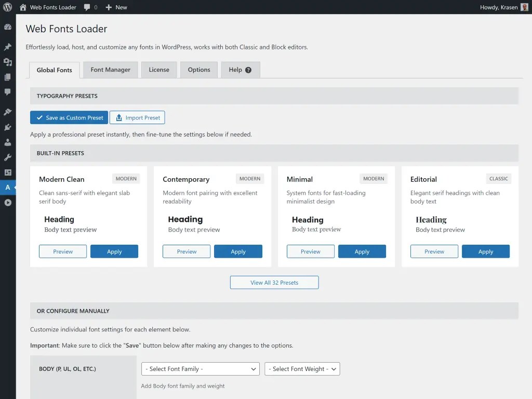Open the Select Font Family dropdown
The height and width of the screenshot is (399, 532).
click(x=200, y=369)
